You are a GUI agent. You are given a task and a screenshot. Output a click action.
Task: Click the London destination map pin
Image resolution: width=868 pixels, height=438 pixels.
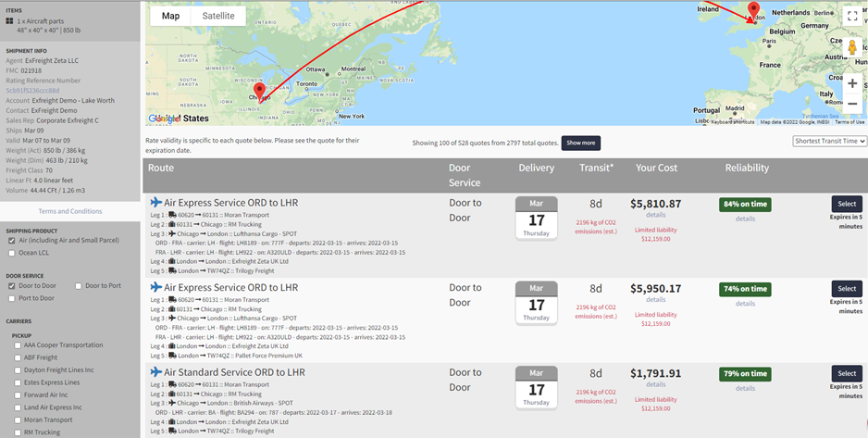pos(753,12)
